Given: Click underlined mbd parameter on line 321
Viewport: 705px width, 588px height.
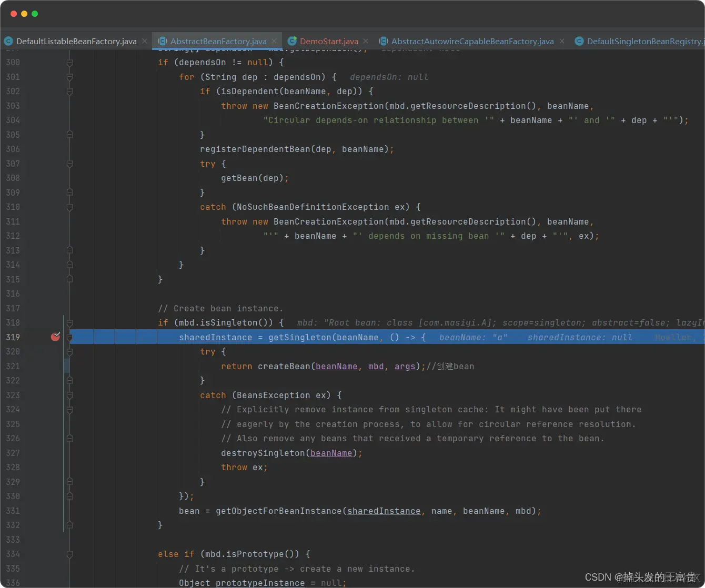Looking at the screenshot, I should (x=376, y=366).
